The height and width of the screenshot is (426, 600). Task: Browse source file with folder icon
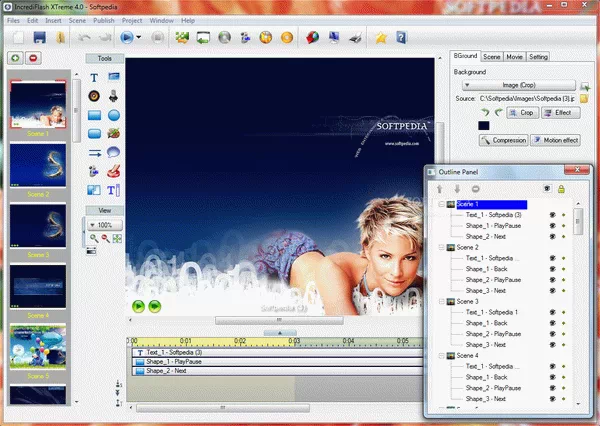(584, 99)
